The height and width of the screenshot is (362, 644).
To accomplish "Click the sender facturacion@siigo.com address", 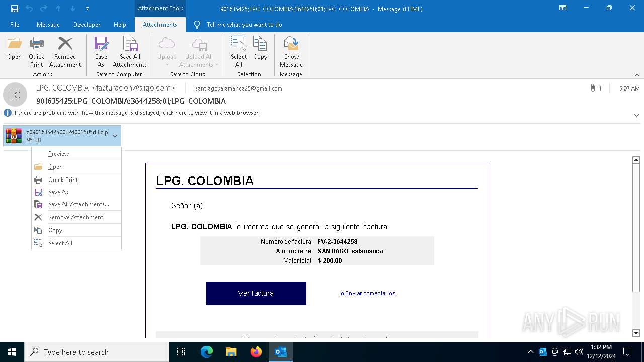I will click(133, 88).
